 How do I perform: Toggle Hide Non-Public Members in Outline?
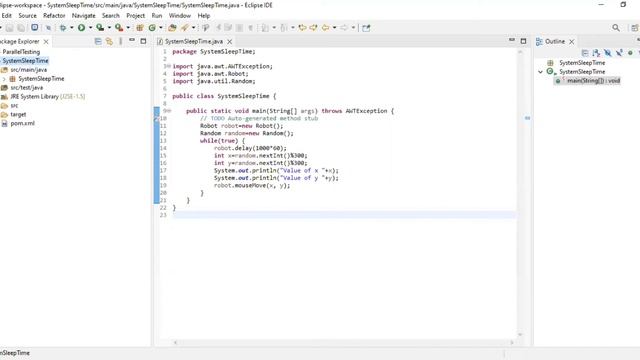[630, 53]
